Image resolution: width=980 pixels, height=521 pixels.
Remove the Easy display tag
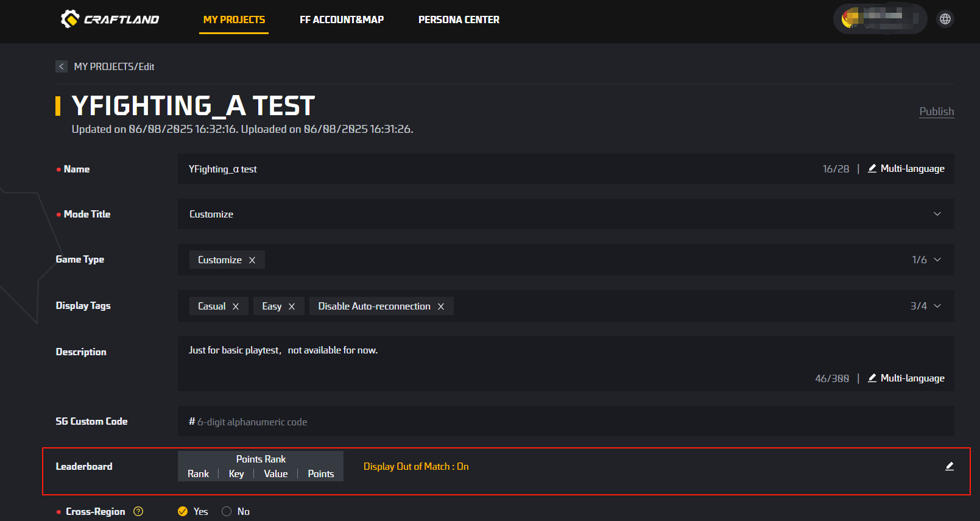pos(292,307)
